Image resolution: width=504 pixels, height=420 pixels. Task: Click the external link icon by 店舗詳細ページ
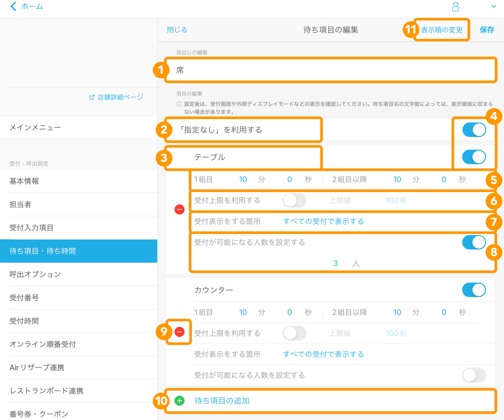click(92, 97)
